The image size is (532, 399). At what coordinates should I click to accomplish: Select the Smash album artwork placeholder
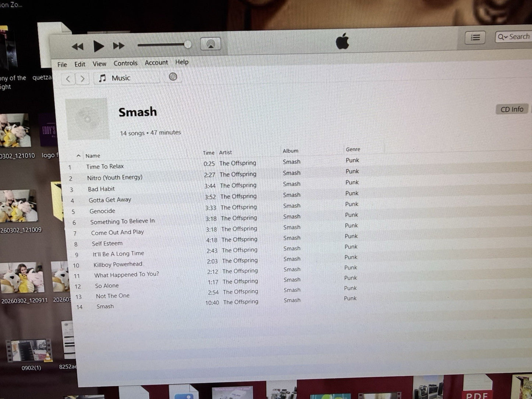point(87,119)
